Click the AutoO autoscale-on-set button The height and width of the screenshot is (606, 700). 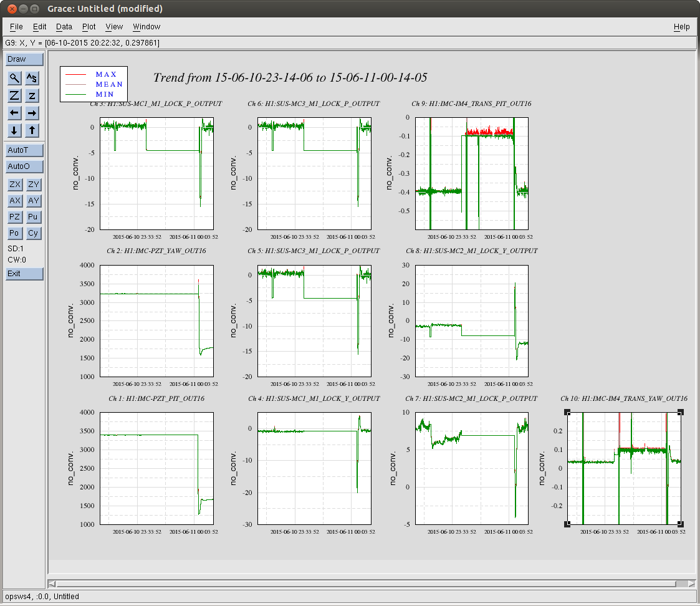[x=24, y=166]
